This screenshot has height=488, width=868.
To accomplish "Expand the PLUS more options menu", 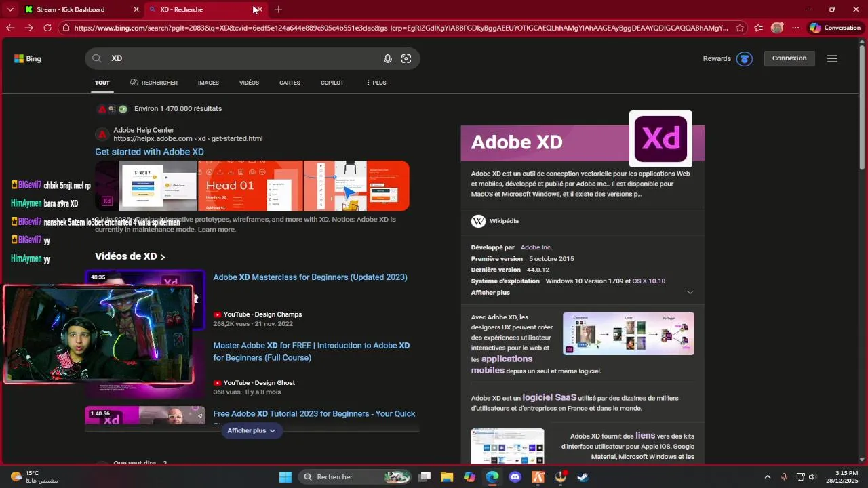I will [x=376, y=83].
